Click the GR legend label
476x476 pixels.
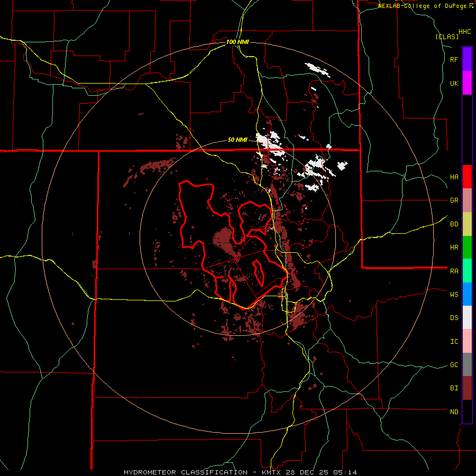454,200
